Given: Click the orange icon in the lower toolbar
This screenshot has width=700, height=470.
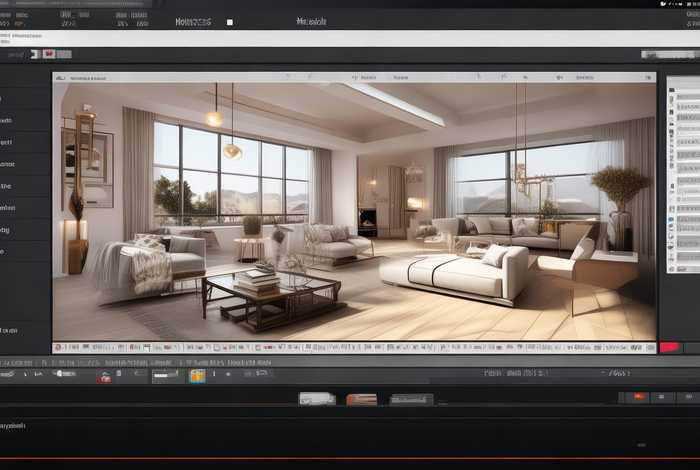Looking at the screenshot, I should click(x=197, y=376).
